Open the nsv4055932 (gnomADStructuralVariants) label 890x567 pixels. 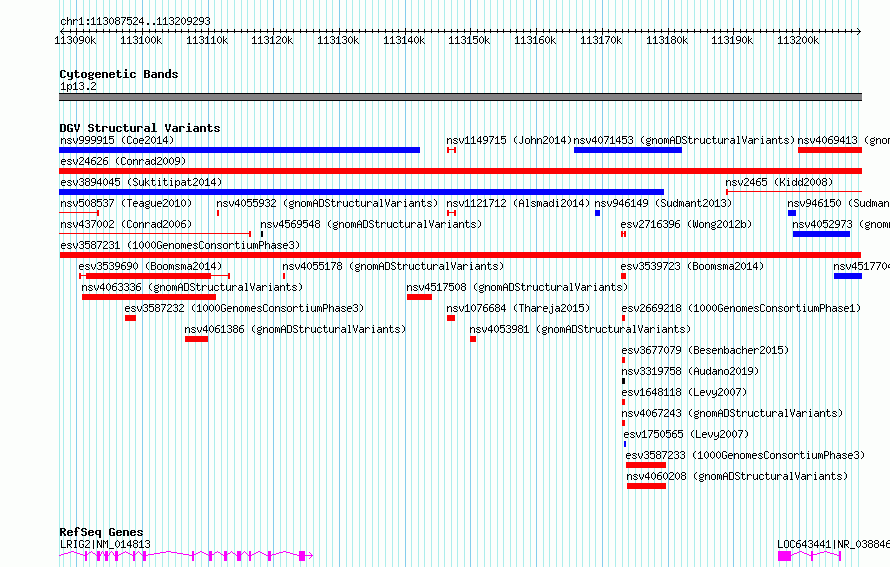click(x=328, y=203)
